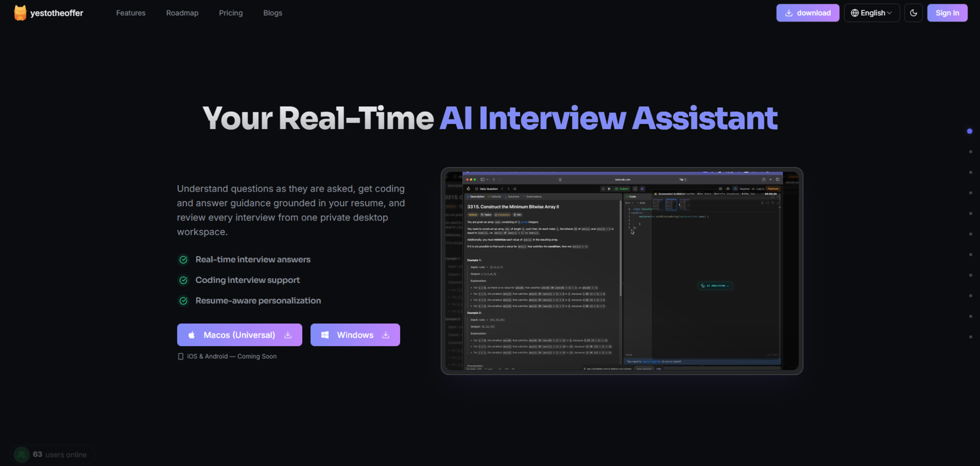Click the users online badge icon

22,455
